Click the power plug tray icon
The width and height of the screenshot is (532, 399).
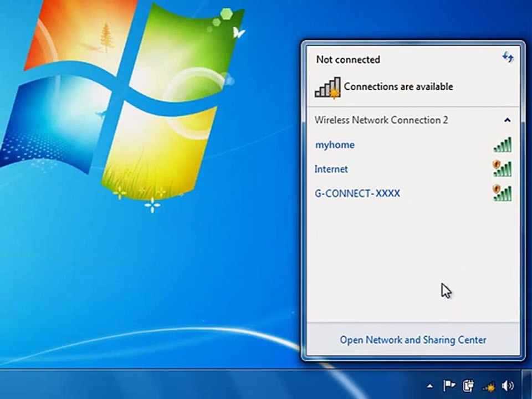[x=469, y=386]
